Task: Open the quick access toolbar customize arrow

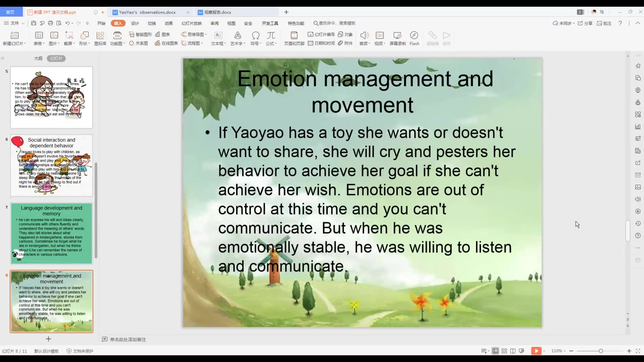Action: pos(87,23)
